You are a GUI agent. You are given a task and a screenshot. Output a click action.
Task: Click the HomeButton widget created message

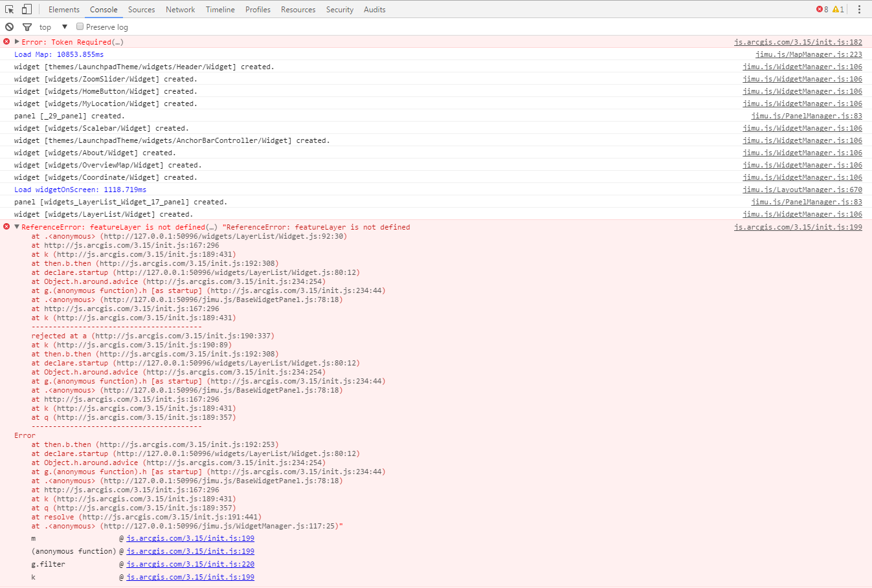coord(106,91)
